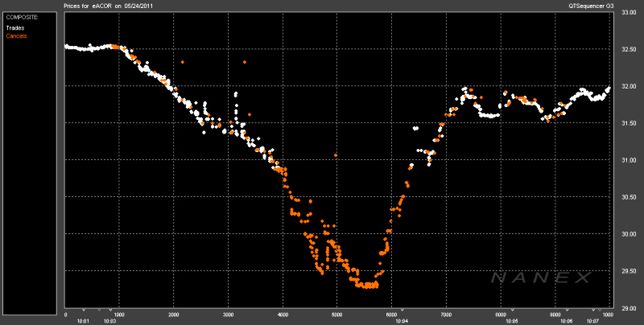The image size is (644, 325).
Task: Select the COMPOSITE legend header
Action: point(21,15)
